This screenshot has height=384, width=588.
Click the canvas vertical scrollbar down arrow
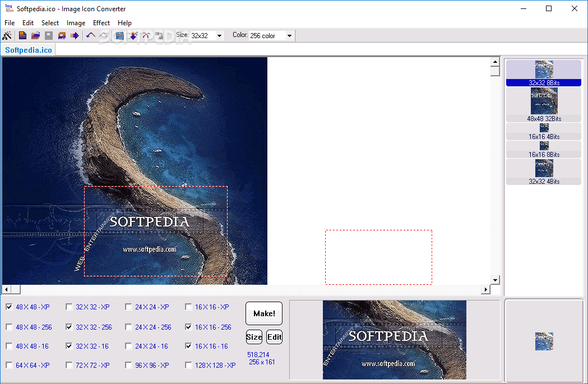pos(495,280)
